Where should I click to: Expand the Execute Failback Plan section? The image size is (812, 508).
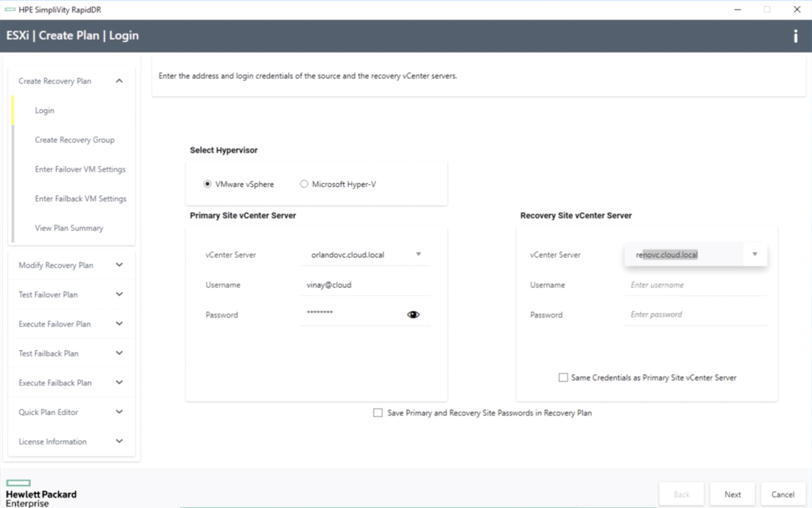[x=119, y=382]
